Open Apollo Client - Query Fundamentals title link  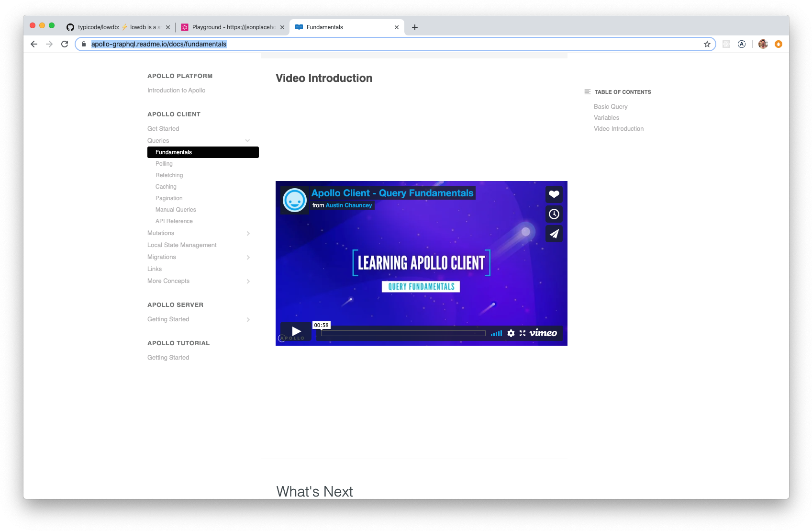click(x=392, y=193)
